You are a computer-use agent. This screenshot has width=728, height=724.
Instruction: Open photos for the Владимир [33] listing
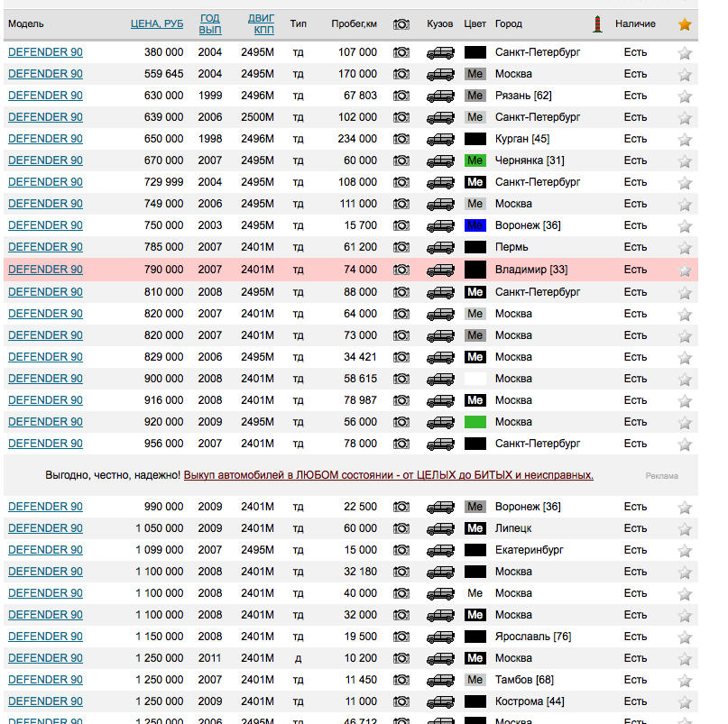pos(401,270)
